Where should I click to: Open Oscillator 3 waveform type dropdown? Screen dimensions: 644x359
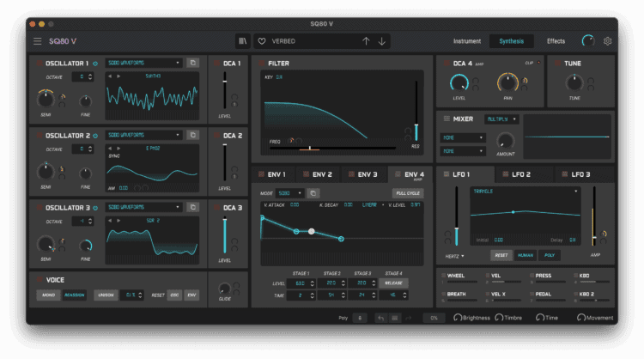tap(143, 208)
